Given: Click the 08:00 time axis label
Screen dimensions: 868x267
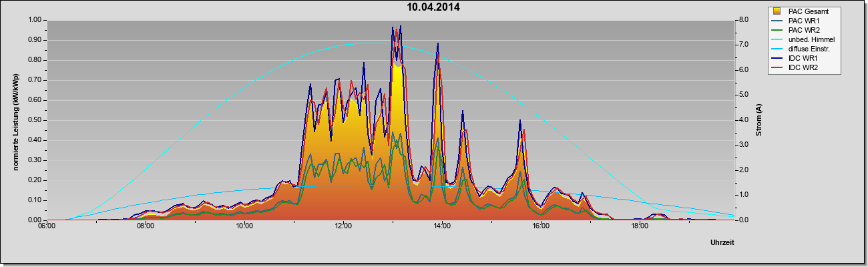Looking at the screenshot, I should click(146, 226).
